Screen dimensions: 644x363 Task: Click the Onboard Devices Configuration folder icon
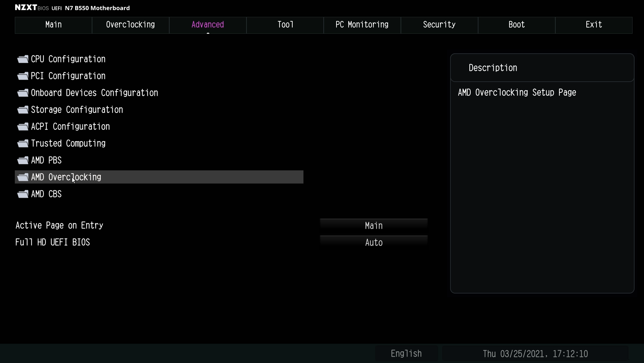pyautogui.click(x=23, y=93)
